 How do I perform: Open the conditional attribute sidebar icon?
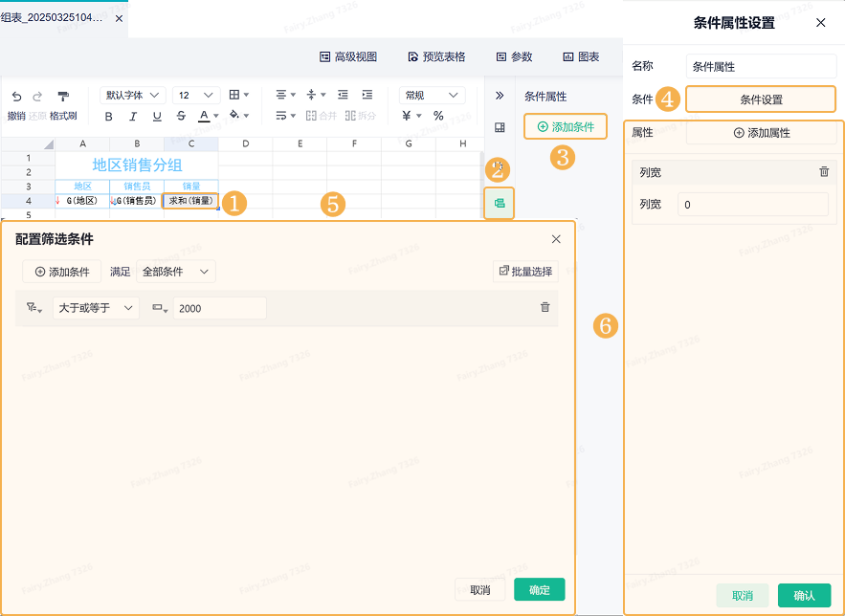click(x=500, y=203)
